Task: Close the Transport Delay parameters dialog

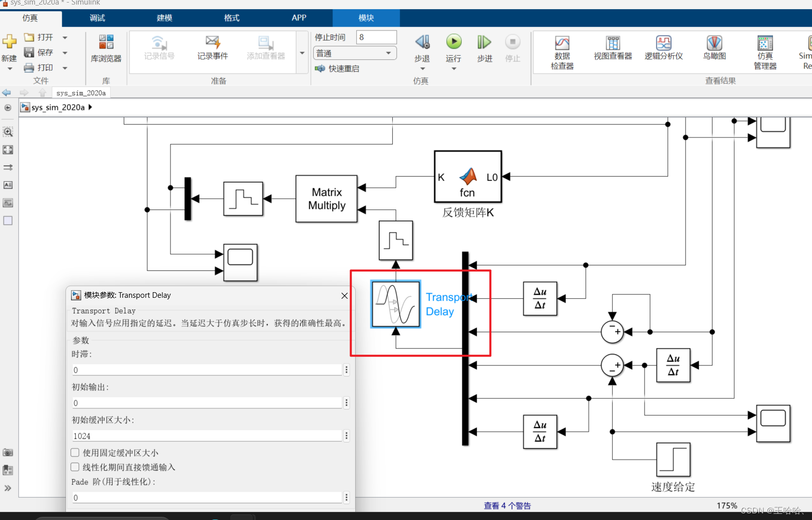Action: 345,296
